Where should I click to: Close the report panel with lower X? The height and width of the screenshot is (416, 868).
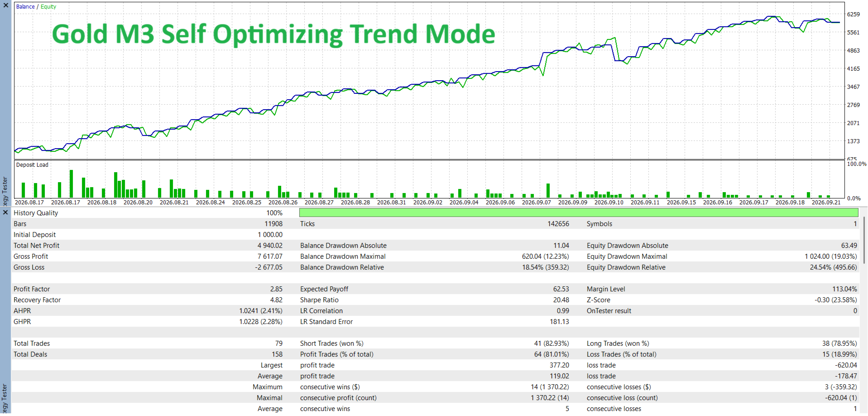pos(5,212)
